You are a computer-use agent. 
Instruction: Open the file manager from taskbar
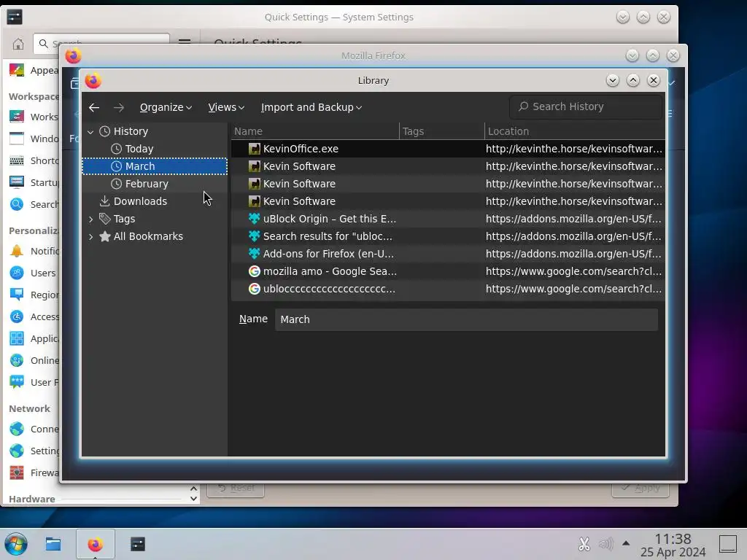tap(53, 544)
